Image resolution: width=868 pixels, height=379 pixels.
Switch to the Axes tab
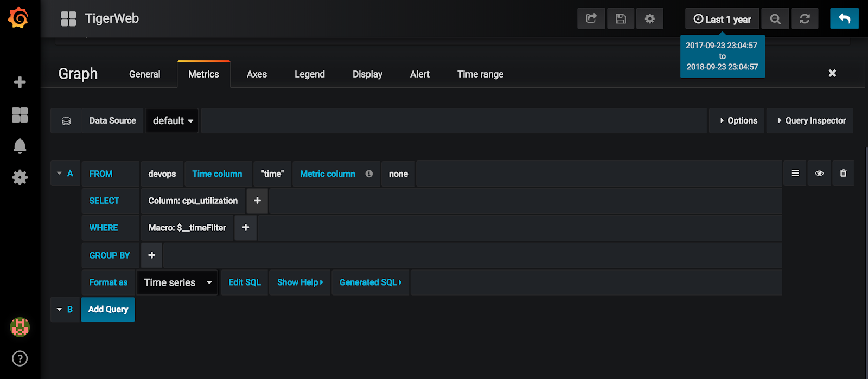(257, 74)
